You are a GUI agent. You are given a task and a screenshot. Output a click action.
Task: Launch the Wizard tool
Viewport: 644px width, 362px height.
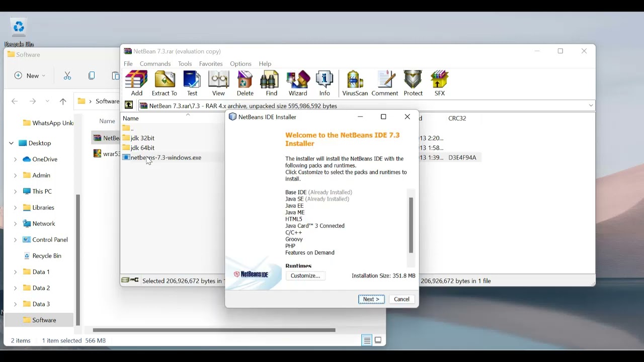pyautogui.click(x=298, y=83)
